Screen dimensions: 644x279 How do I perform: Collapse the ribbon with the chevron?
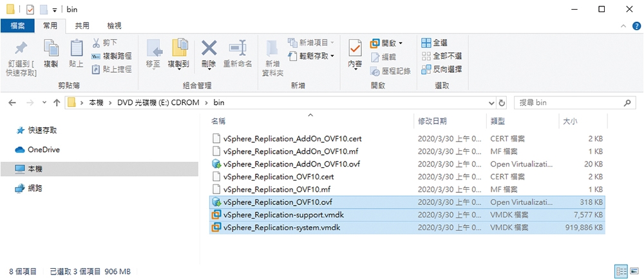pyautogui.click(x=623, y=26)
